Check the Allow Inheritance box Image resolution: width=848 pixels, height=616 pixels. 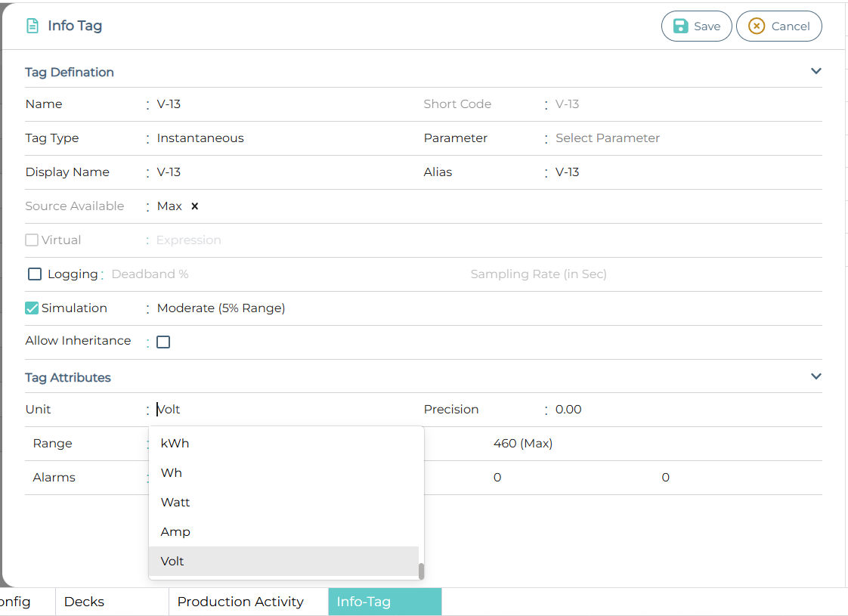coord(163,342)
